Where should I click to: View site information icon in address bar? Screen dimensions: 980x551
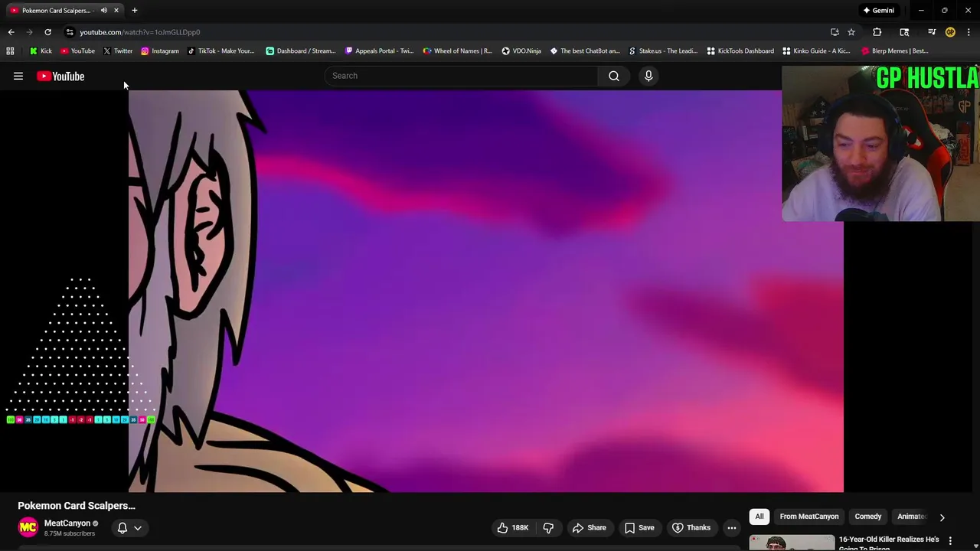(70, 32)
